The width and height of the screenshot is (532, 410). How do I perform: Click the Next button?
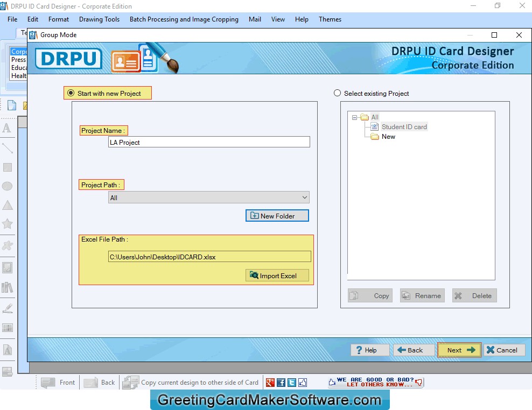[x=459, y=350]
